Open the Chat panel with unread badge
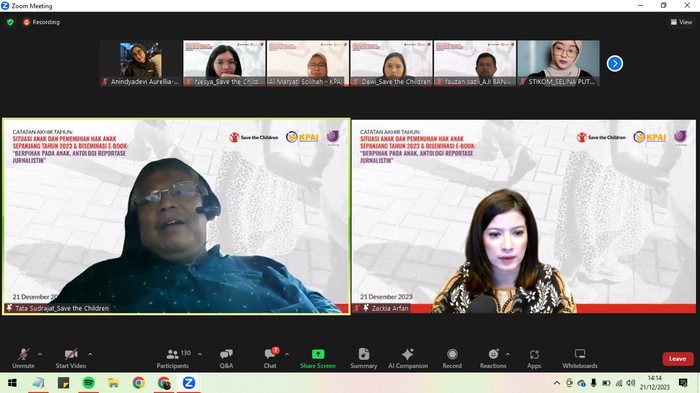The image size is (700, 393). point(270,359)
